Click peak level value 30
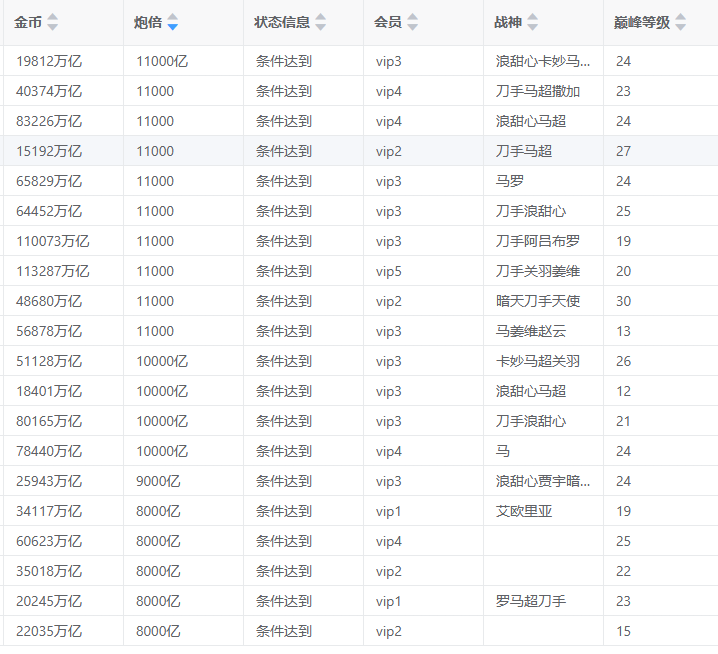The height and width of the screenshot is (654, 718). click(623, 301)
